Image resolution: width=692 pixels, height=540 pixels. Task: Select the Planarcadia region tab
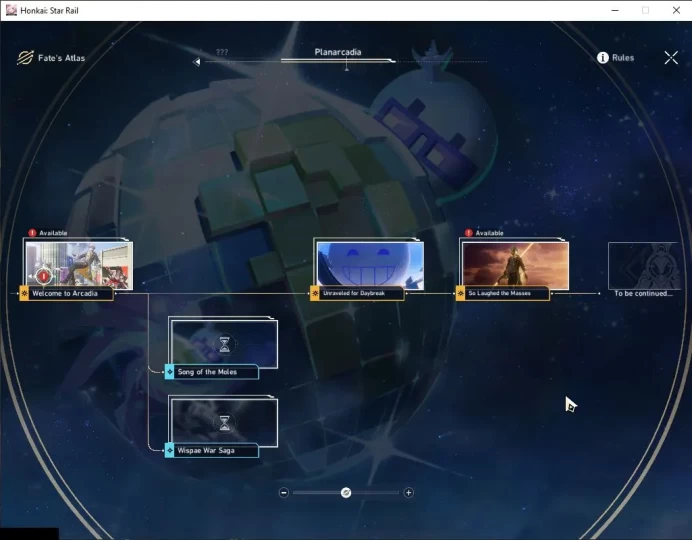[x=338, y=52]
